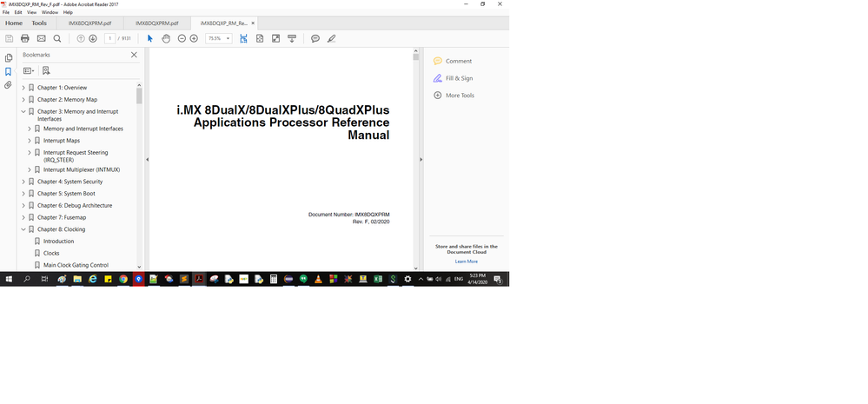This screenshot has width=868, height=404.
Task: Add a sticky note comment icon
Action: pos(315,38)
